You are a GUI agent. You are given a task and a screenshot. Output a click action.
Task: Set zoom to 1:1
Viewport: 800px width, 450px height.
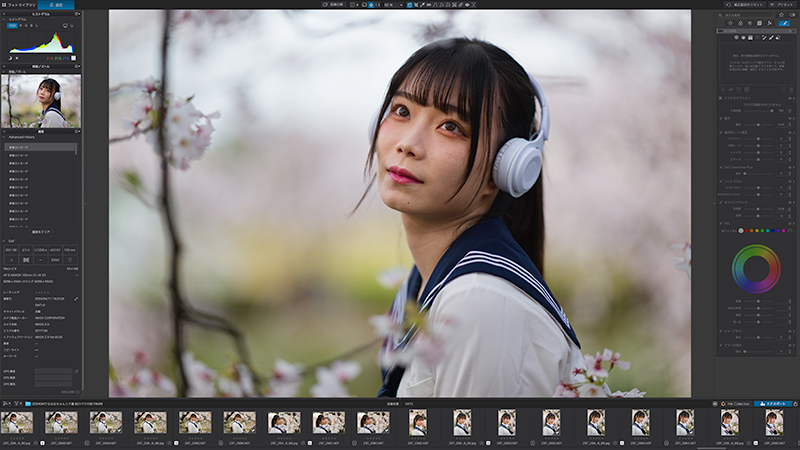[x=378, y=5]
